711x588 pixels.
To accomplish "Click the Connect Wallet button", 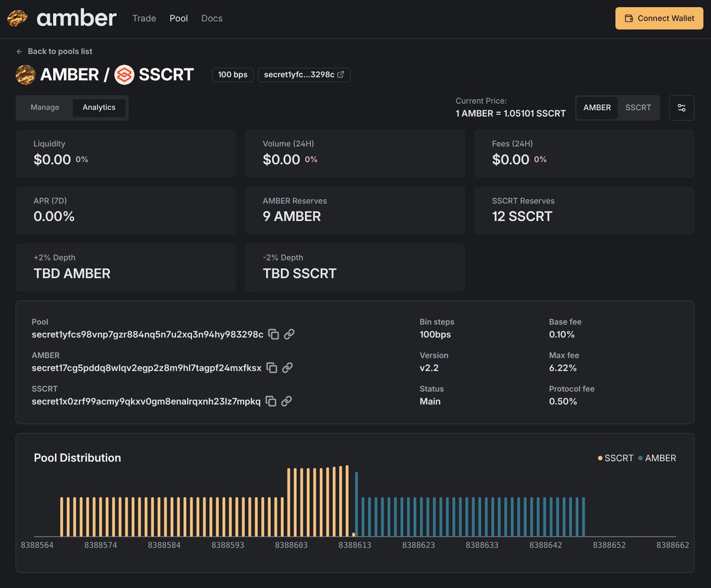I will pyautogui.click(x=659, y=18).
